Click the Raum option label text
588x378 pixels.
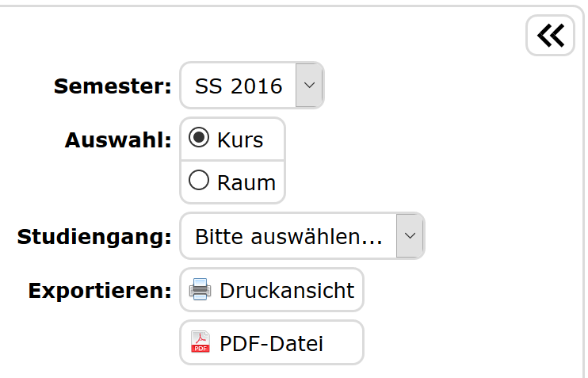click(x=246, y=183)
